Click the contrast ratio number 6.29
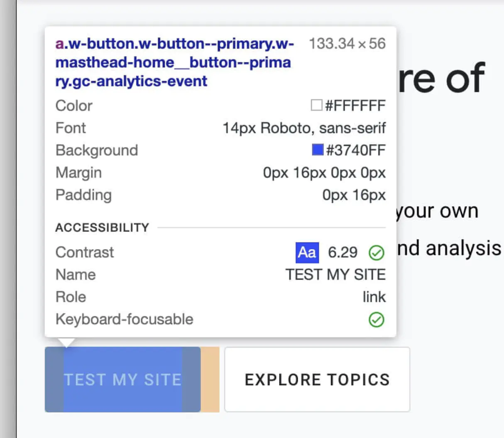The image size is (504, 438). (x=343, y=252)
